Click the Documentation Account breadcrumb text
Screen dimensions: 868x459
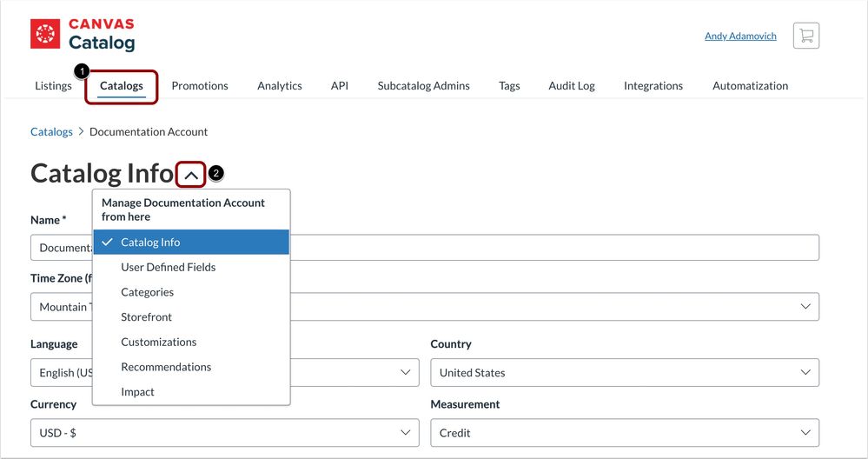click(x=149, y=132)
